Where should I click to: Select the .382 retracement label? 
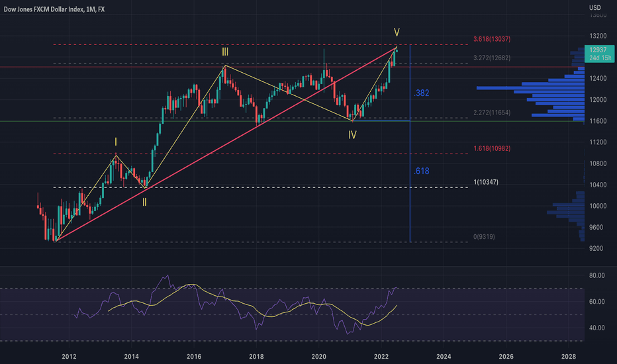pyautogui.click(x=422, y=93)
